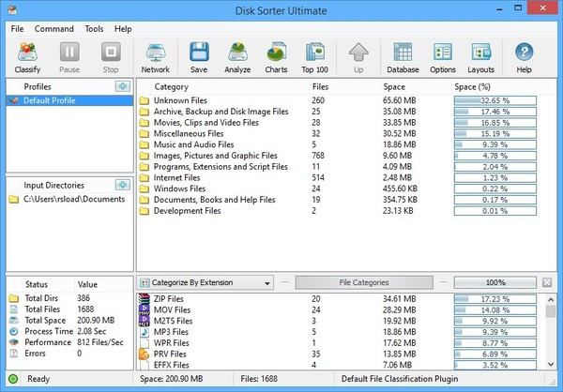Image resolution: width=563 pixels, height=392 pixels.
Task: Close the bottom file categories pane
Action: click(x=547, y=282)
